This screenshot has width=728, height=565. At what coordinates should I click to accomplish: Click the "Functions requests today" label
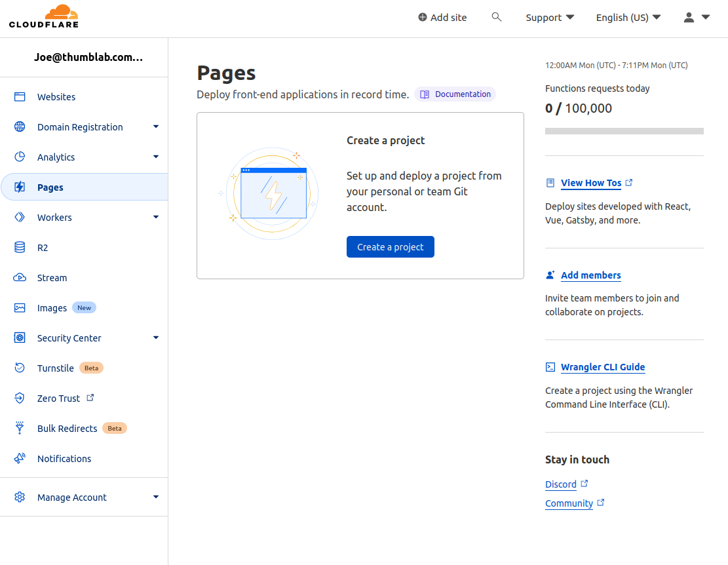(x=597, y=88)
